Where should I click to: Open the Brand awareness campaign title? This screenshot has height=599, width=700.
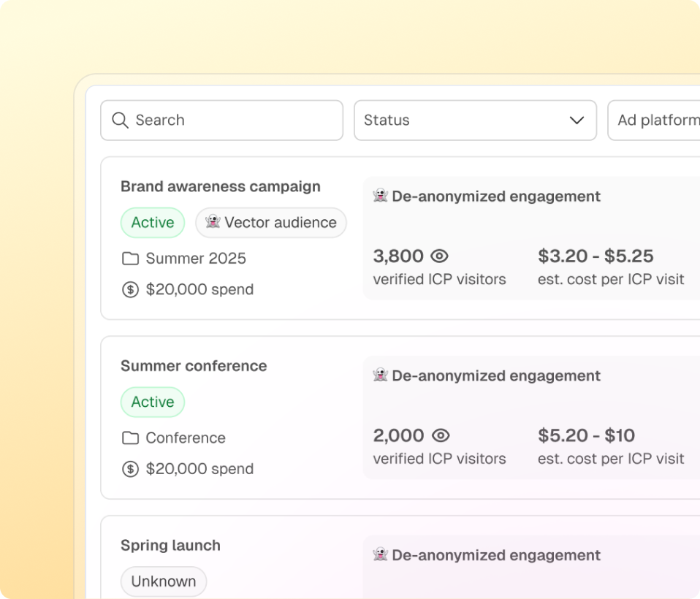[x=221, y=186]
